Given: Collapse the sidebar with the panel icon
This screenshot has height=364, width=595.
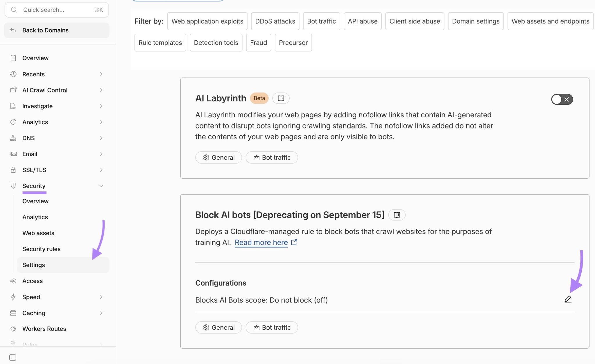Looking at the screenshot, I should coord(13,357).
